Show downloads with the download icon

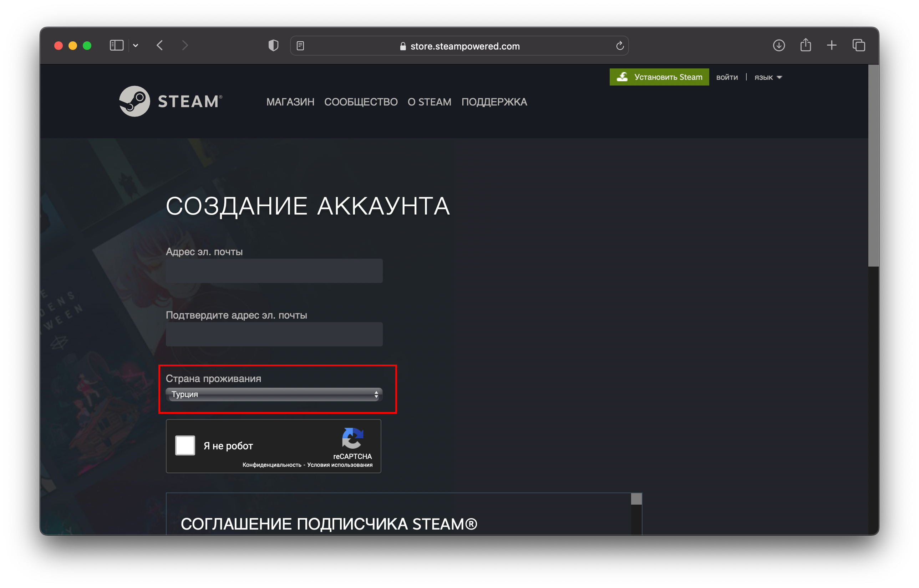pyautogui.click(x=779, y=46)
